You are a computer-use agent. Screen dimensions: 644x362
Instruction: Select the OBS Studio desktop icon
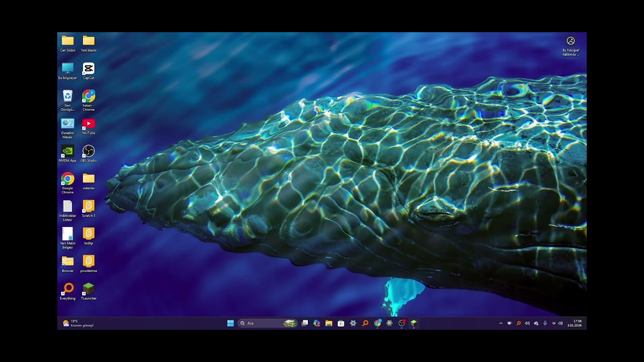89,154
